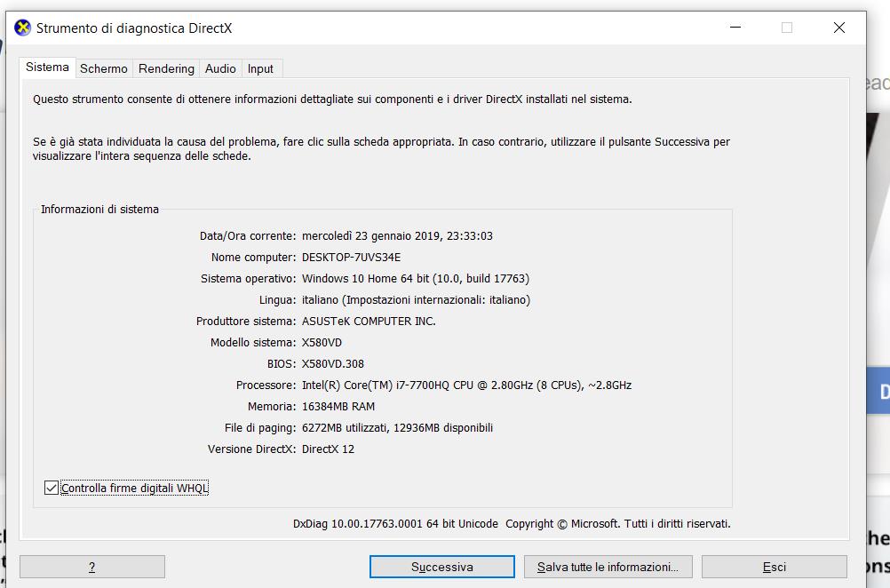
Task: Click the disabled maximize window button
Action: tap(787, 28)
